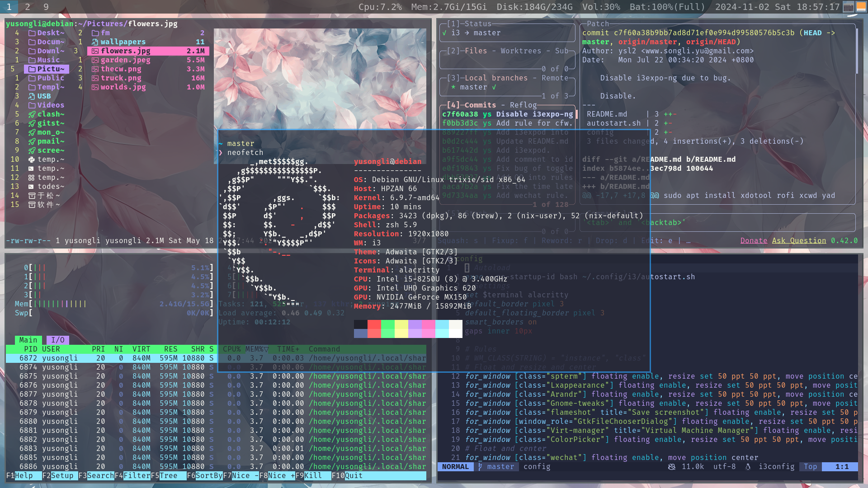868x488 pixels.
Task: Click the terminal icon beside todes~
Action: point(31,187)
